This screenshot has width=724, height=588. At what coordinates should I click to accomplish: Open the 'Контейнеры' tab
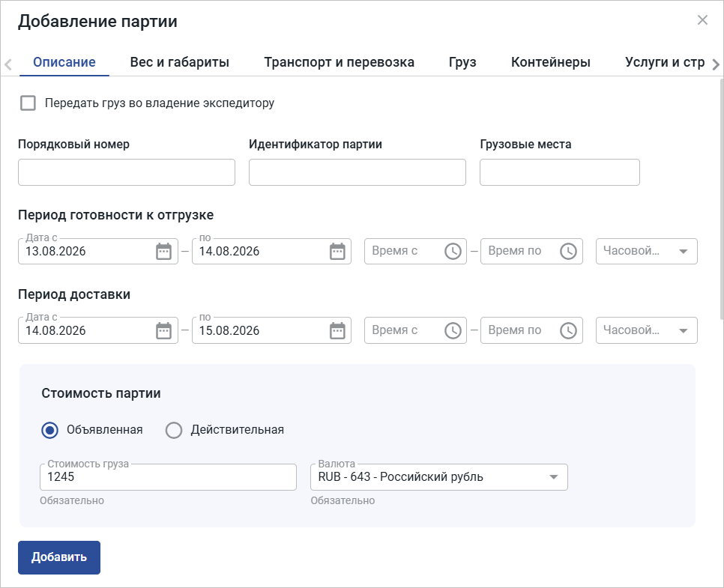click(550, 62)
